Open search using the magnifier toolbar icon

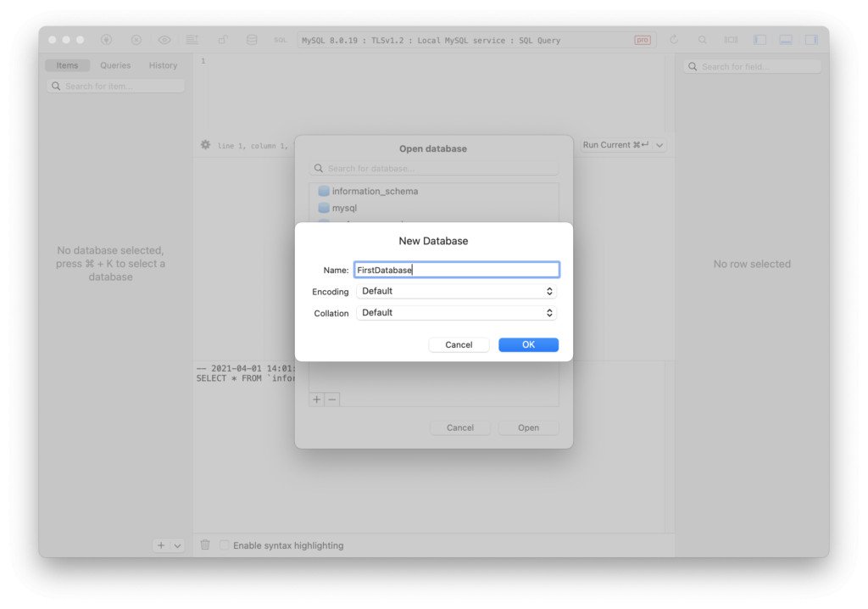tap(701, 40)
